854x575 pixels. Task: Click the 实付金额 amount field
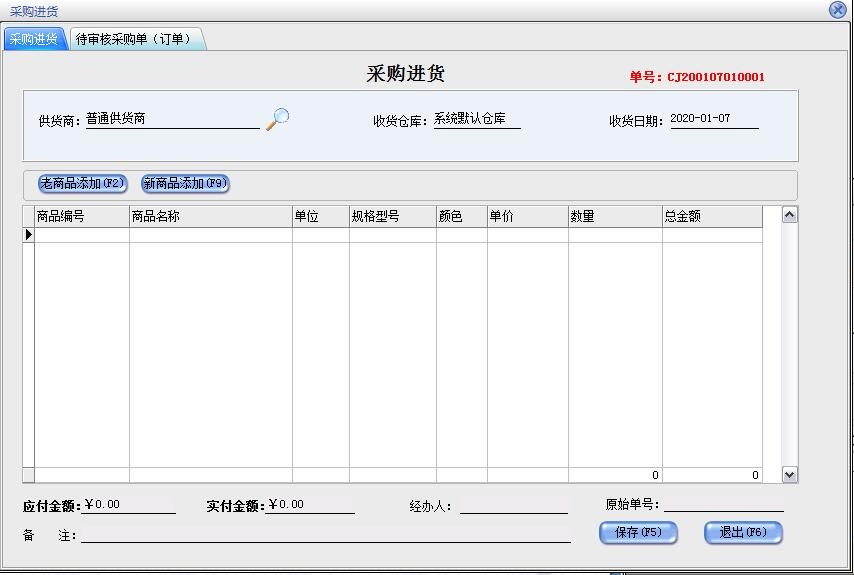tap(310, 505)
